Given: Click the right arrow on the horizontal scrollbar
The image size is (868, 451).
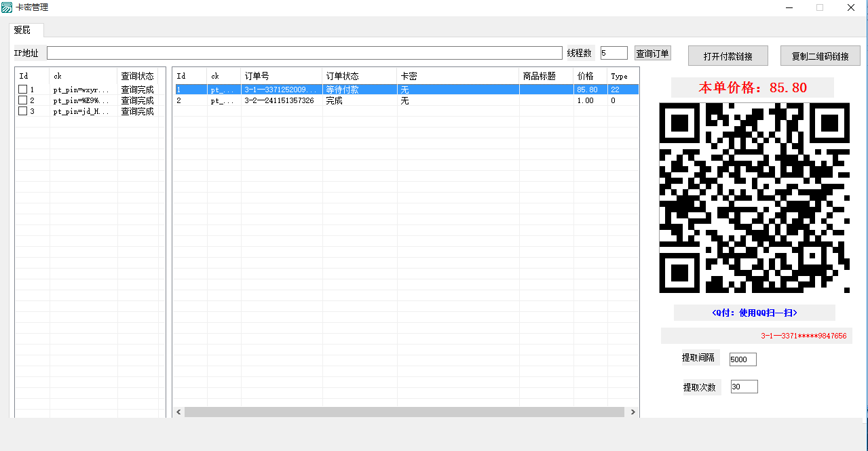Looking at the screenshot, I should 633,412.
